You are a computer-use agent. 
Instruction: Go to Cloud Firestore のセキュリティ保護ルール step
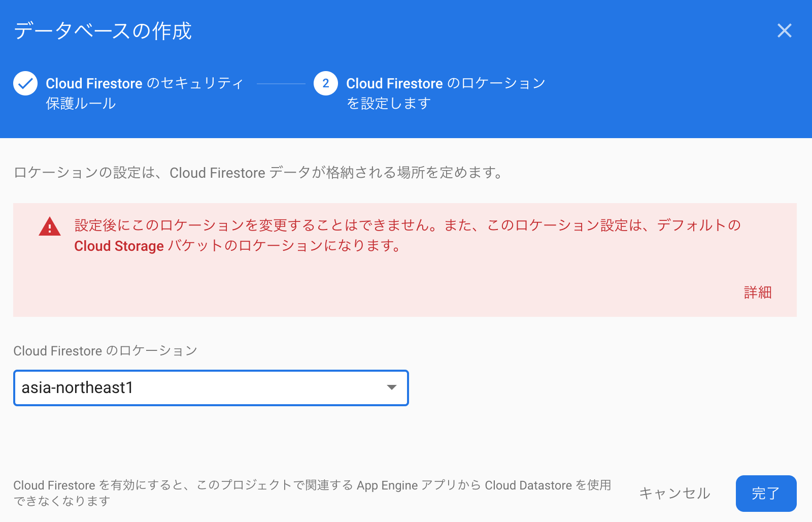(144, 93)
